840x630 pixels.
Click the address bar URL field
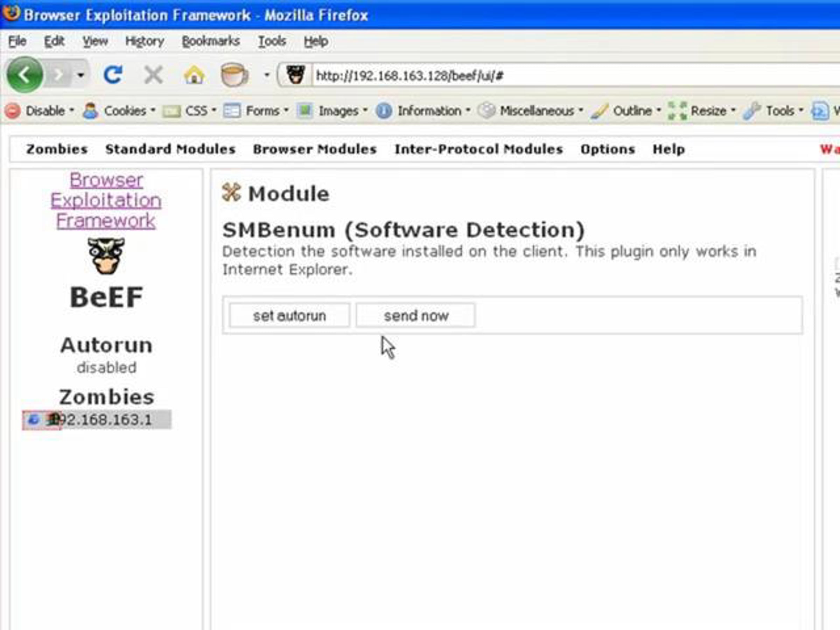click(x=575, y=76)
